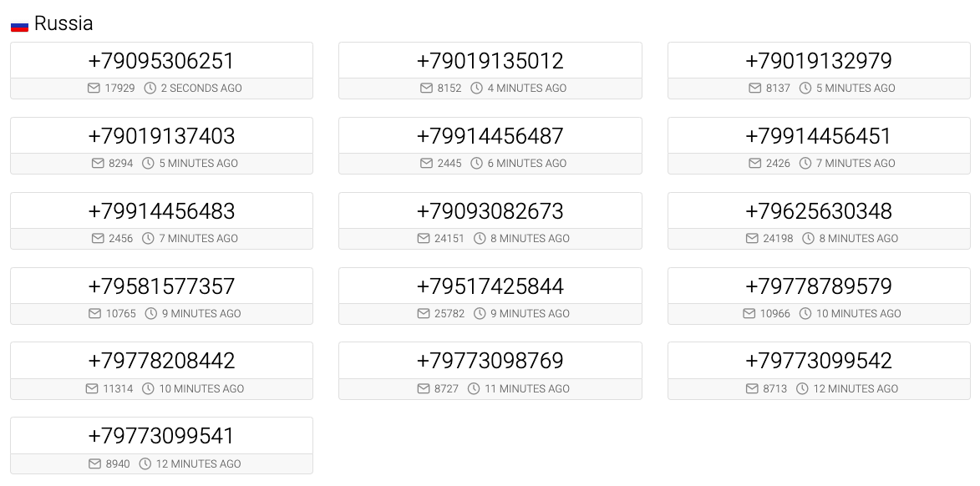
Task: Open number +79019135012
Action: click(490, 61)
